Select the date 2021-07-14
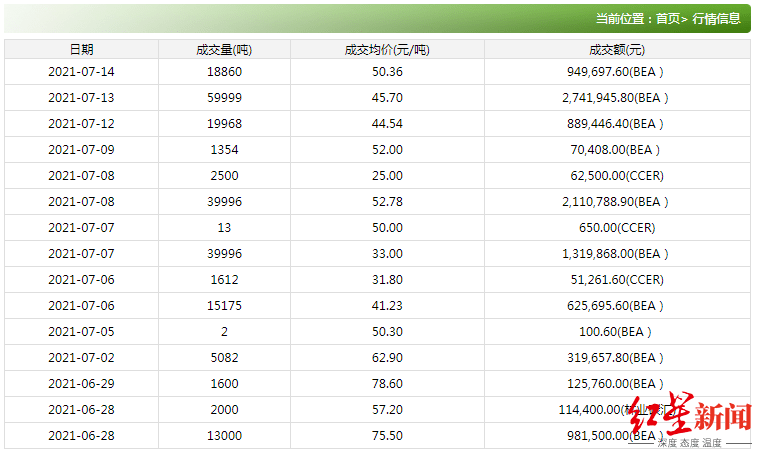The image size is (762, 459). tap(81, 72)
